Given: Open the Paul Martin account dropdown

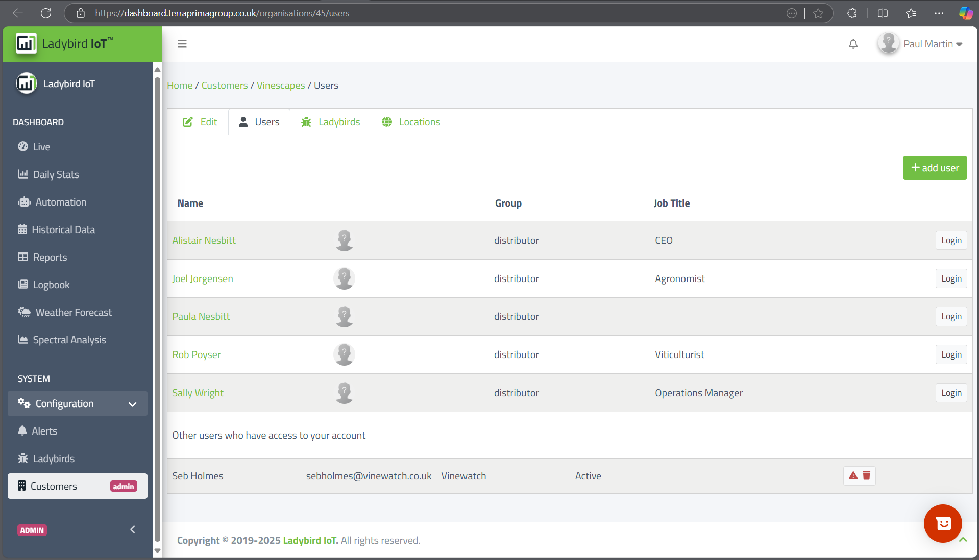Looking at the screenshot, I should [921, 44].
